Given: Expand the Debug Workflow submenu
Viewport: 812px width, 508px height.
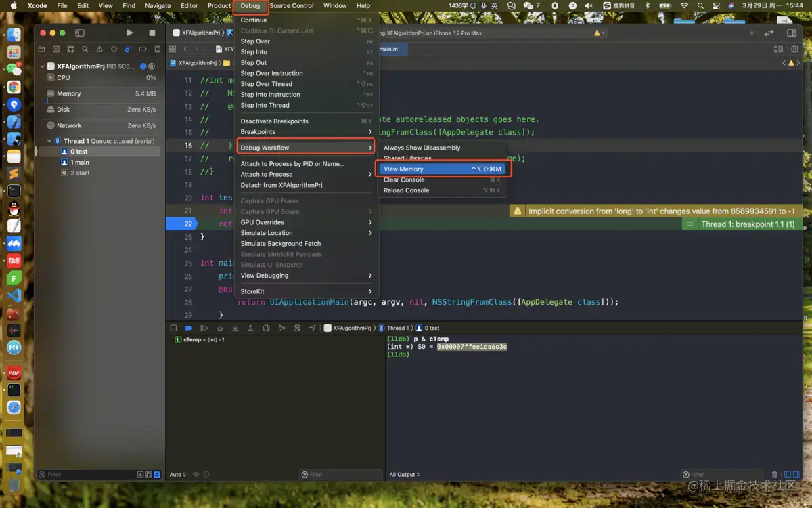Looking at the screenshot, I should tap(307, 148).
